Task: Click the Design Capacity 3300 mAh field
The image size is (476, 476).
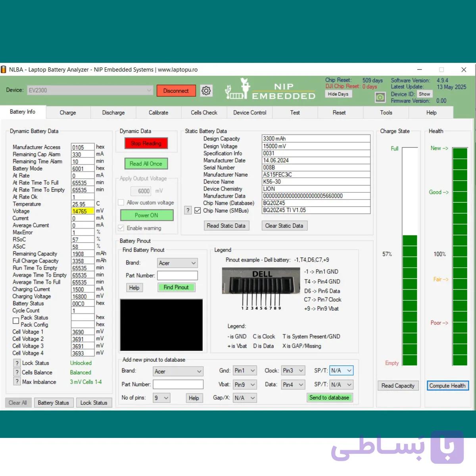Action: [316, 139]
